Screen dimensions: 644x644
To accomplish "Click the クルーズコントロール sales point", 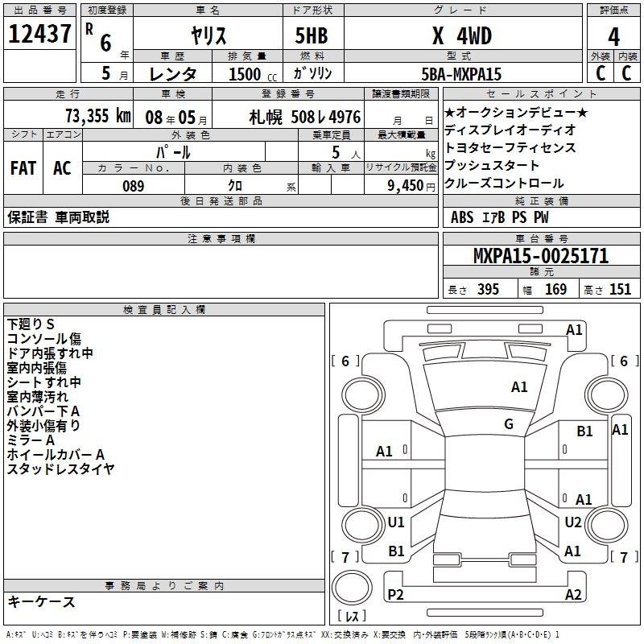I will [504, 183].
